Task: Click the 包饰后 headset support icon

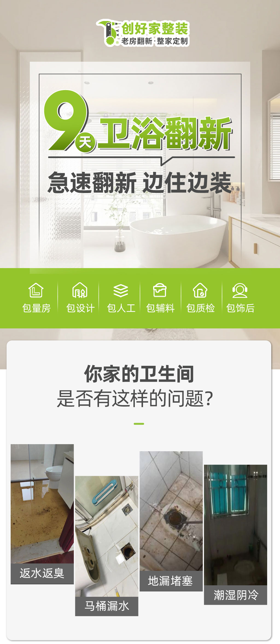Action: click(x=240, y=290)
